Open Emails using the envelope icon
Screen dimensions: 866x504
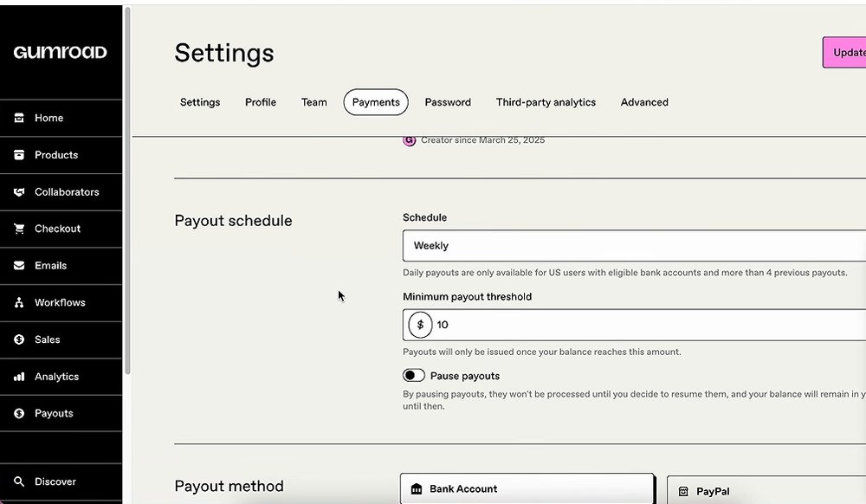19,266
